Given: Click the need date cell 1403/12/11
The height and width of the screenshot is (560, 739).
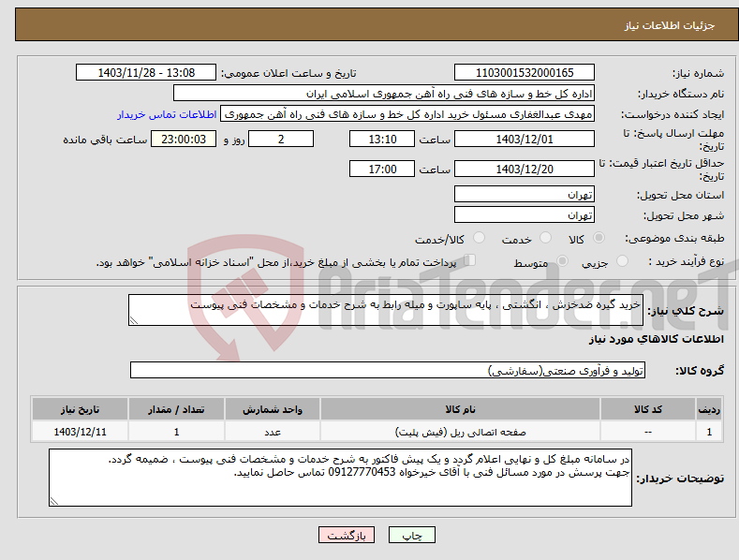Looking at the screenshot, I should 80,432.
